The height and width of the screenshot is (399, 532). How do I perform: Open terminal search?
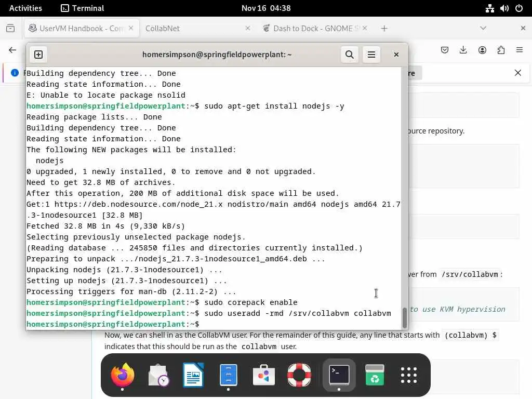(x=350, y=55)
